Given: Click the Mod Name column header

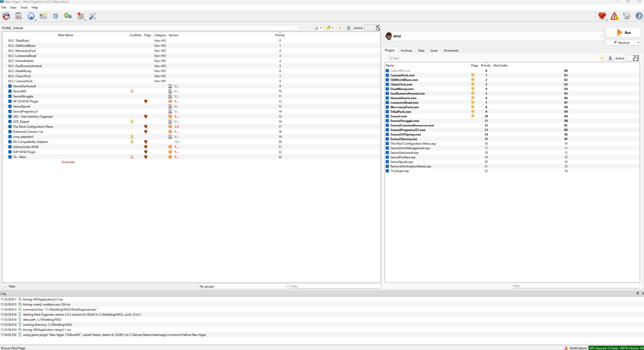Looking at the screenshot, I should (65, 35).
